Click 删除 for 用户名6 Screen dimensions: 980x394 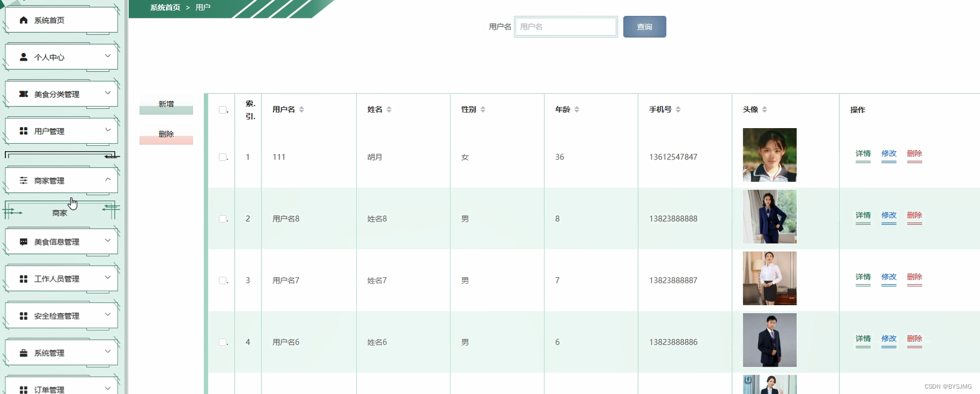pos(914,340)
